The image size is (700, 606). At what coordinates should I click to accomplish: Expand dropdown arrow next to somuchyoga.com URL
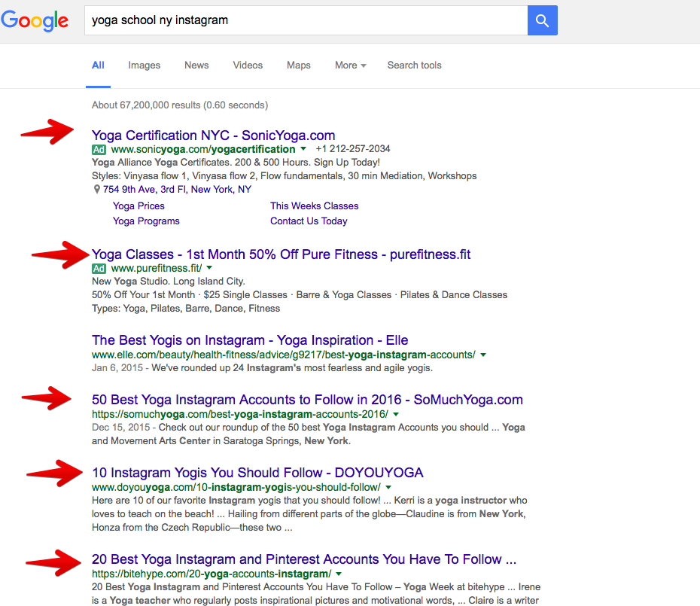[395, 415]
